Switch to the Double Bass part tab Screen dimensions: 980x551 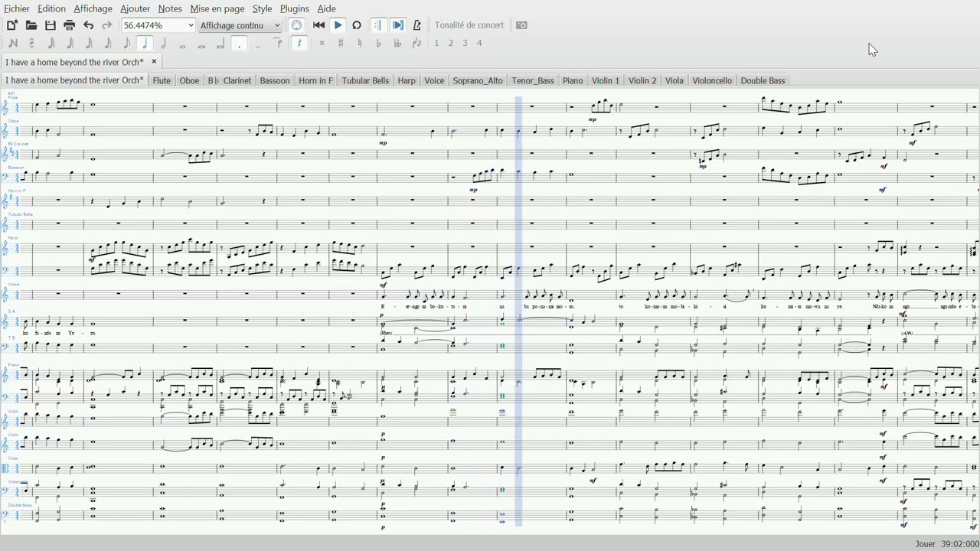(x=763, y=80)
